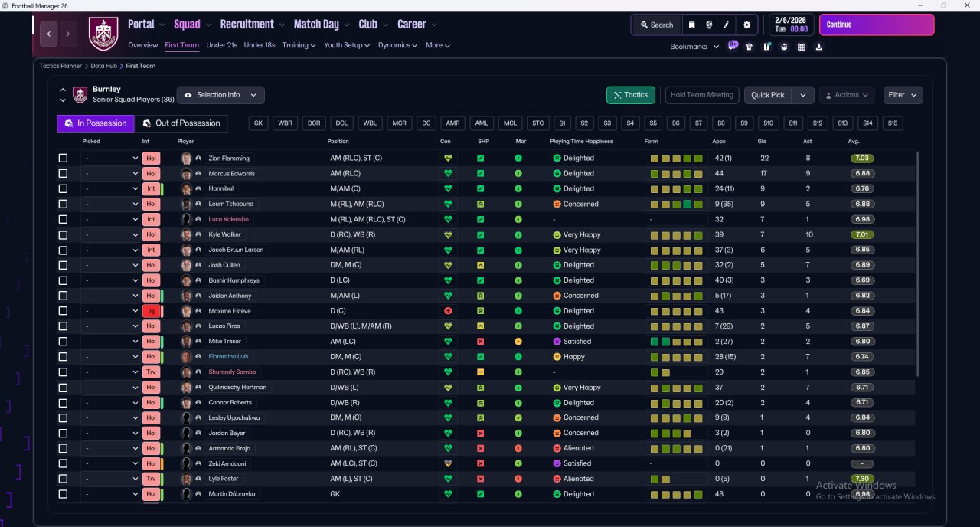980x527 pixels.
Task: Click the Tactics Planner breadcrumb link
Action: [60, 66]
